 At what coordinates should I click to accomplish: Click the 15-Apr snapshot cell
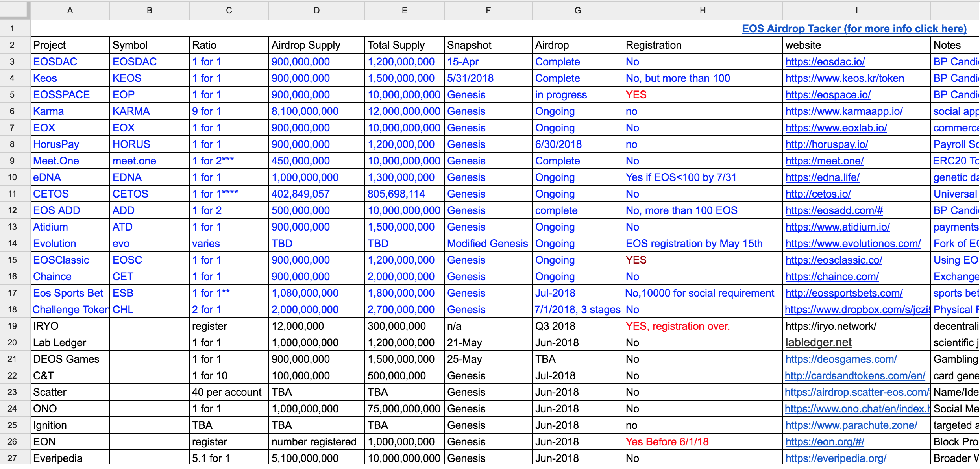tap(488, 62)
